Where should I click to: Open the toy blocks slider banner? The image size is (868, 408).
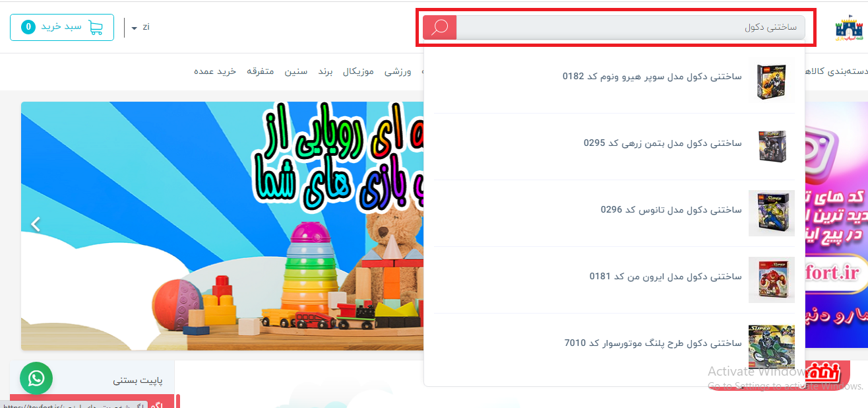click(222, 226)
